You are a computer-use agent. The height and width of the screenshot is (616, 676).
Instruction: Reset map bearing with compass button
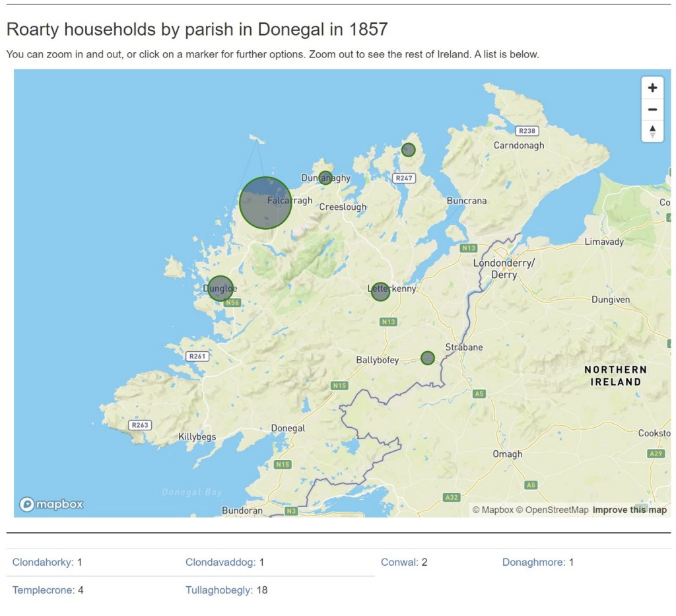click(652, 131)
